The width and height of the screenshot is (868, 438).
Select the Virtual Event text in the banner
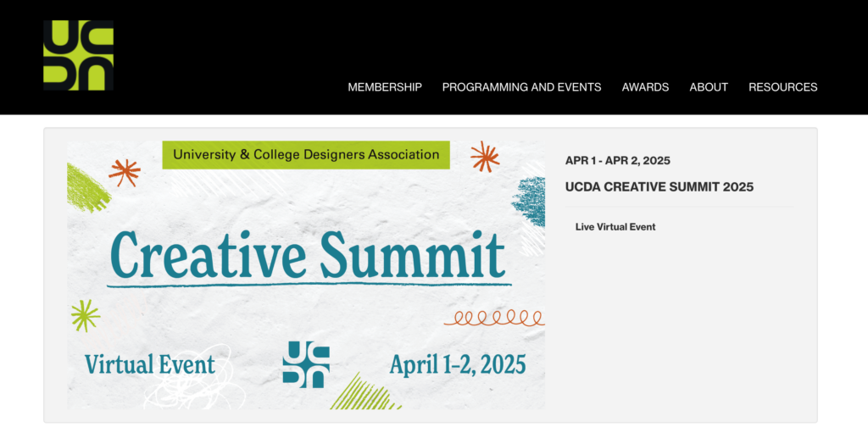point(150,365)
